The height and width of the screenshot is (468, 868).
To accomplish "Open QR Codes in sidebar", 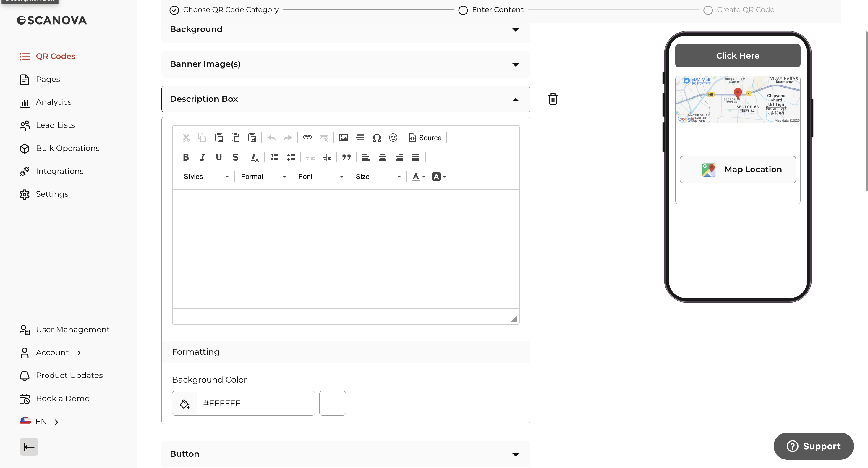I will [x=47, y=56].
